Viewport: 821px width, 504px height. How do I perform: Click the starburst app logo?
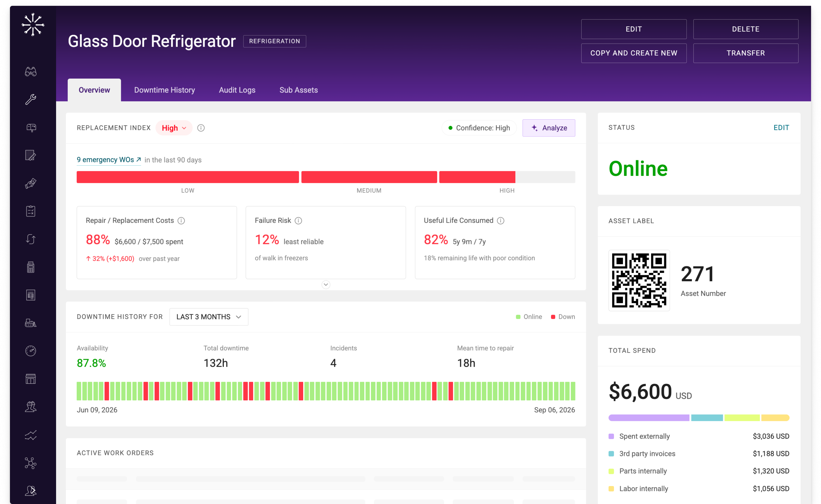33,25
